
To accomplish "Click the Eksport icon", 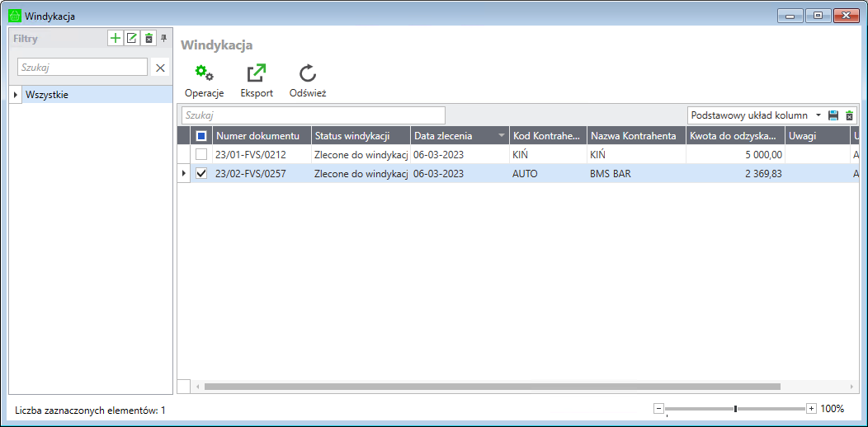I will point(257,74).
